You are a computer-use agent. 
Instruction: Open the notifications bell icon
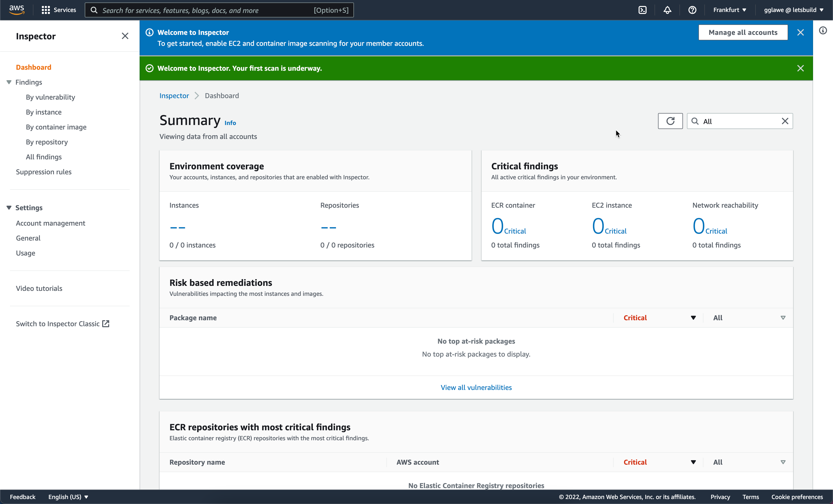667,10
